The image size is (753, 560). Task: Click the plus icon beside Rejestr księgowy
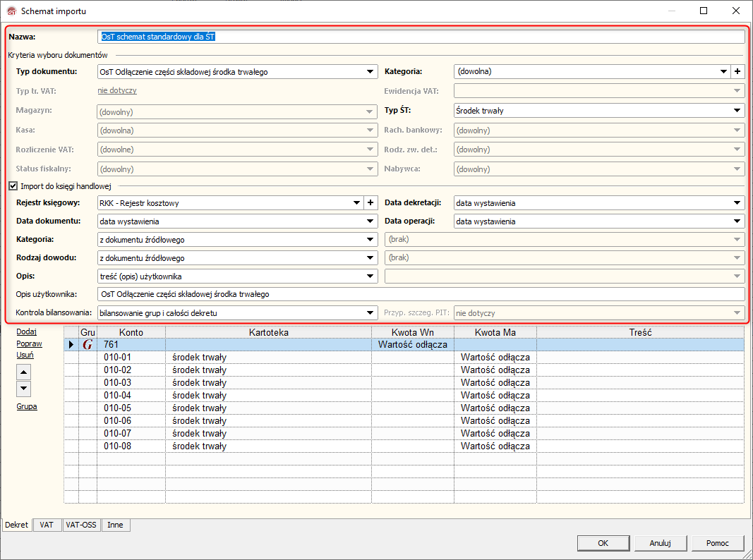(371, 203)
